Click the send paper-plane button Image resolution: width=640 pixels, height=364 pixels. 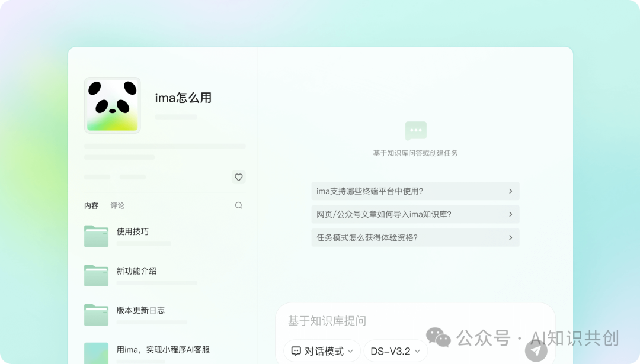(536, 350)
